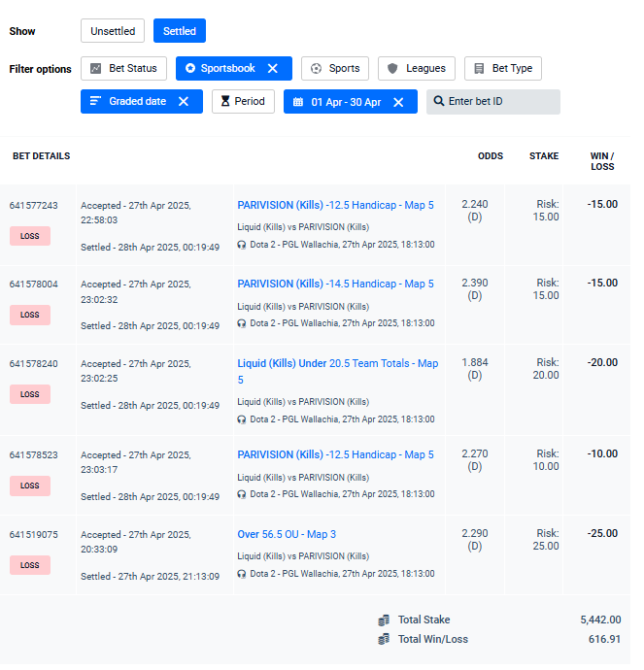Clear the Graded date filter X icon
Image resolution: width=644 pixels, height=670 pixels.
(184, 102)
